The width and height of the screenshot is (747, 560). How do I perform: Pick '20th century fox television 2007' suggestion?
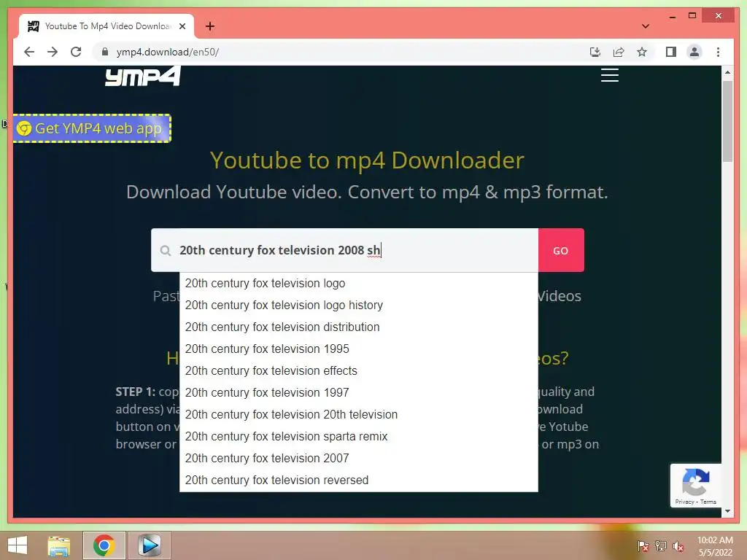tap(358, 459)
